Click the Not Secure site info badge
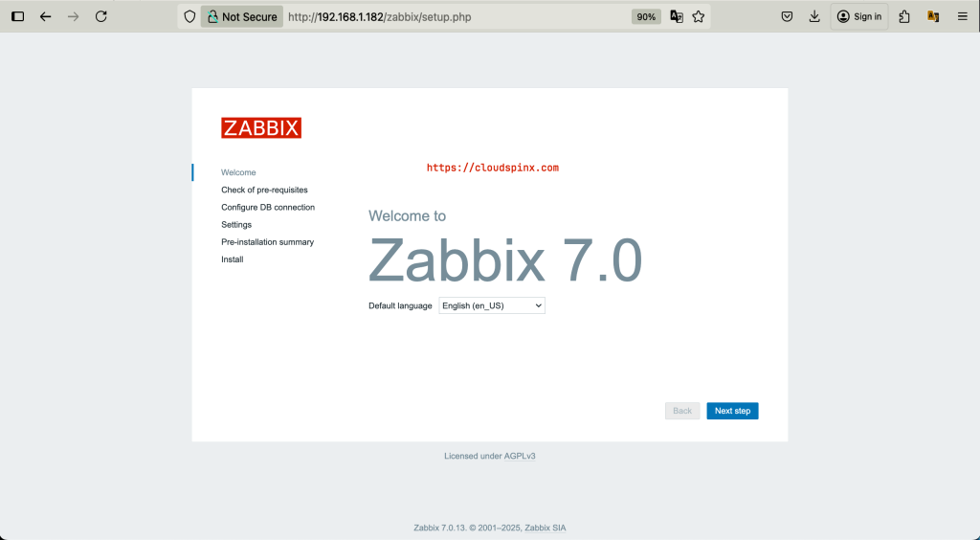Viewport: 980px width, 540px height. coord(242,17)
